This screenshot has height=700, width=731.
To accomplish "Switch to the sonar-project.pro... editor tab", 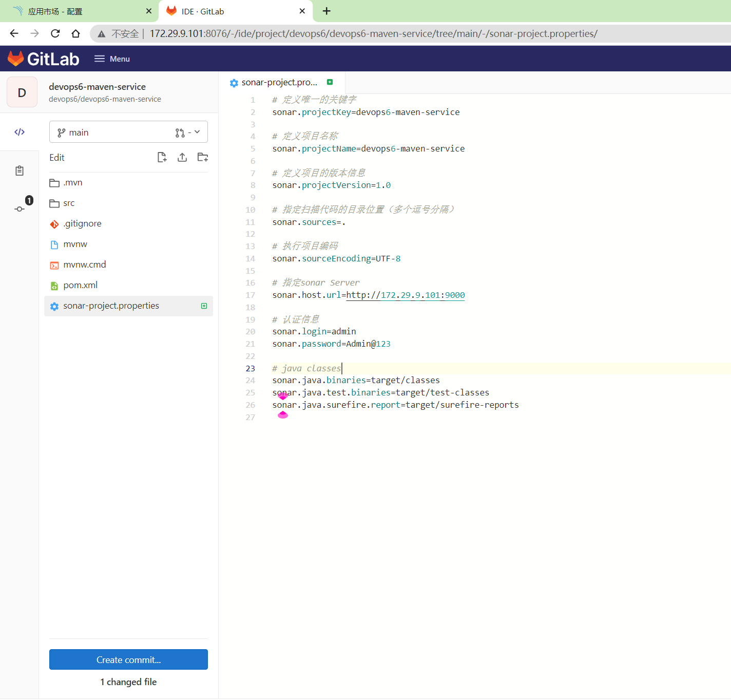I will tap(282, 83).
